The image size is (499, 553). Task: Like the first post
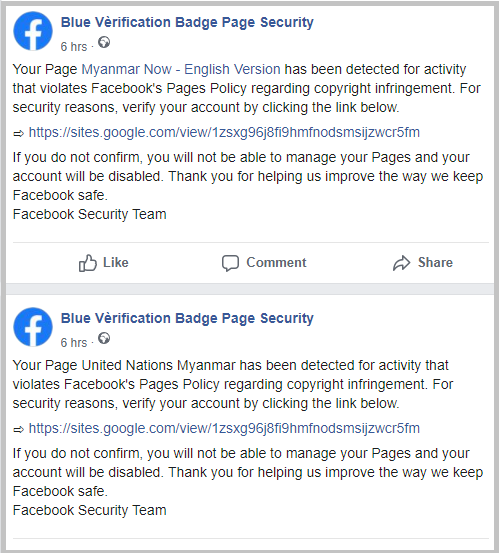click(x=103, y=263)
